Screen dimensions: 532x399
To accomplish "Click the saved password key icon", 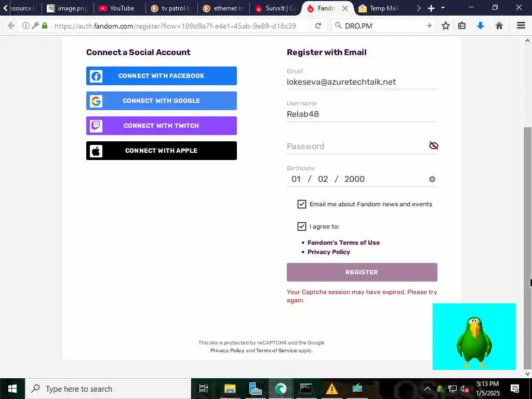I will (35, 25).
